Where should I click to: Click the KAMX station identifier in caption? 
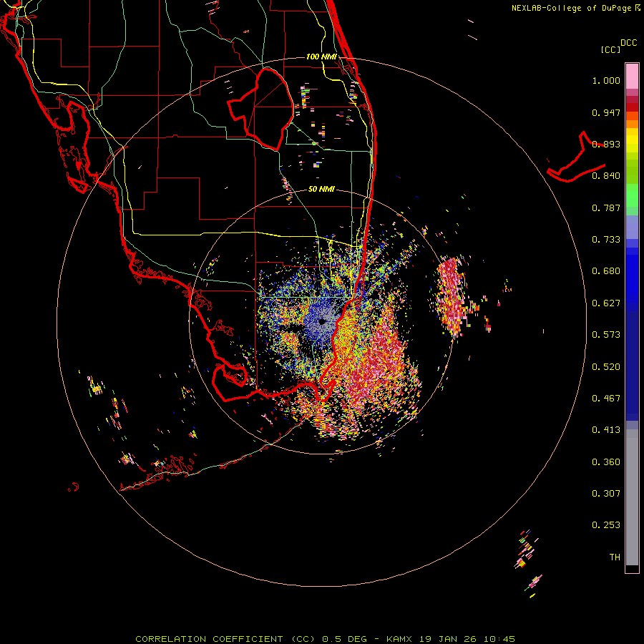pos(399,639)
